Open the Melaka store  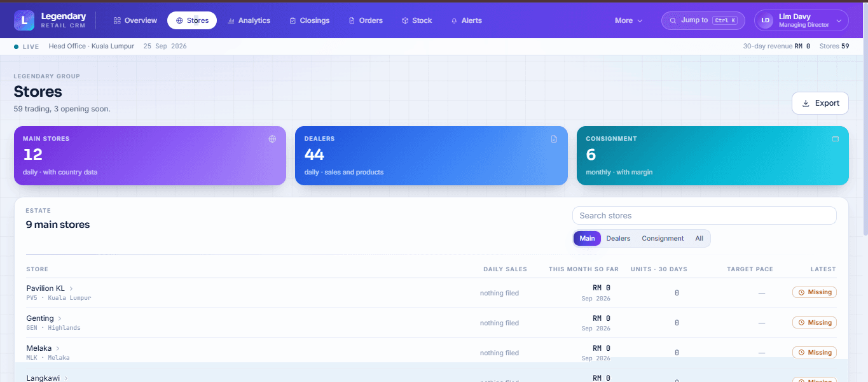pos(39,348)
